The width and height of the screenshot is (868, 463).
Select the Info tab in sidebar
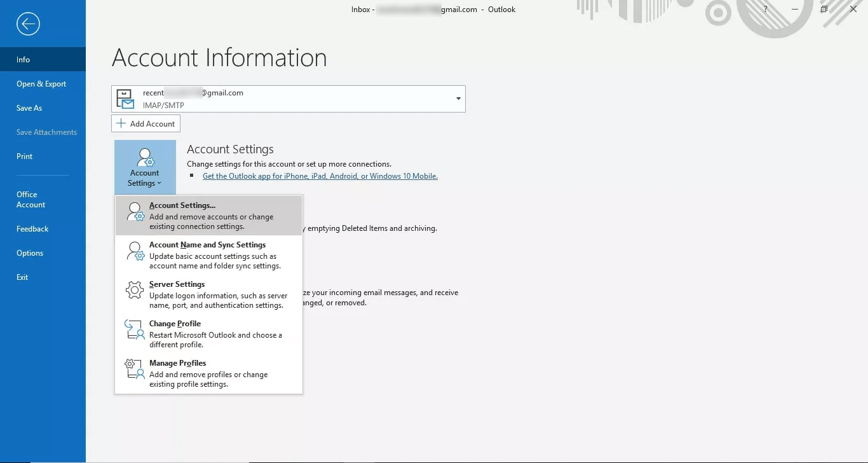43,59
